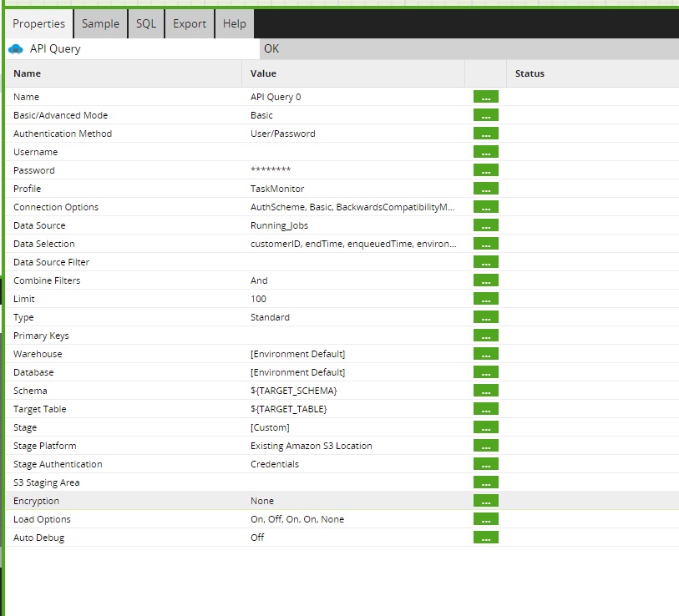Open the Target Table editor button
The image size is (679, 616).
(x=485, y=408)
